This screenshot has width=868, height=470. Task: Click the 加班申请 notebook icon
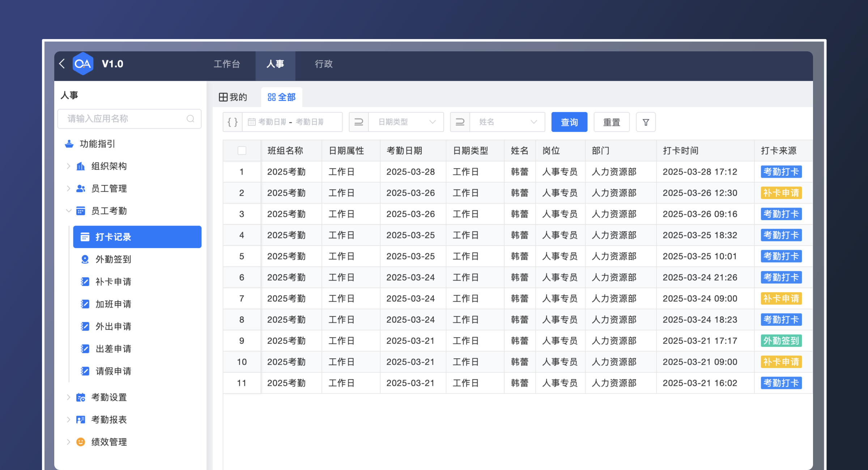coord(85,304)
